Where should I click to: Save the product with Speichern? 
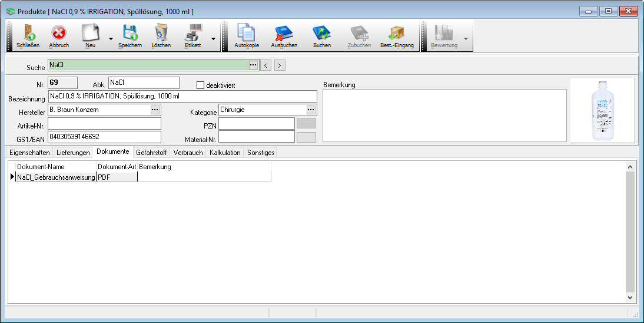point(130,36)
